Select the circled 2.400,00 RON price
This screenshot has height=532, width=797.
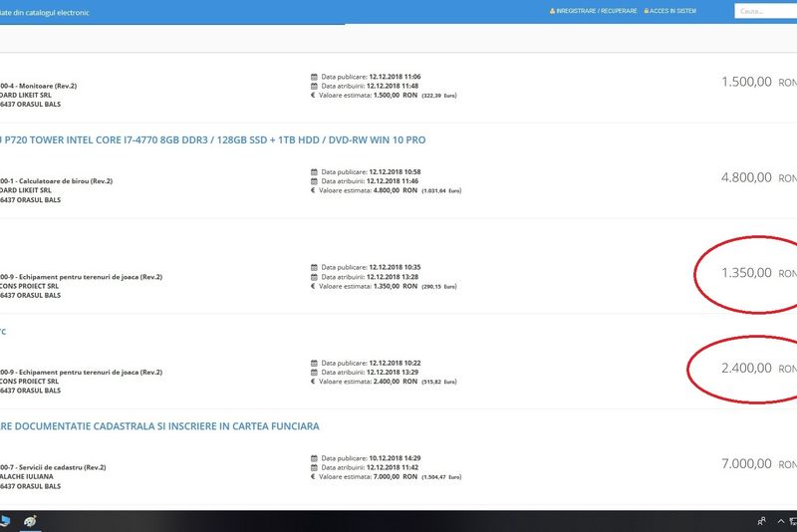coord(746,369)
